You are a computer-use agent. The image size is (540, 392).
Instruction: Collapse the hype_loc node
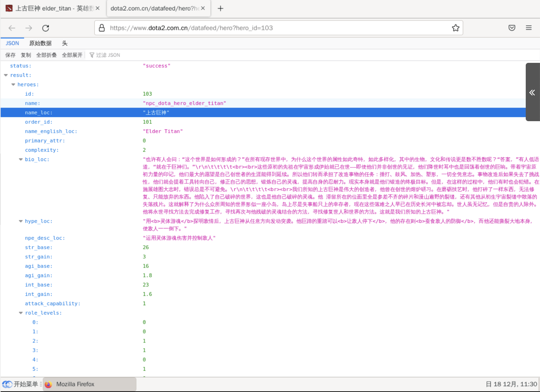coord(21,221)
